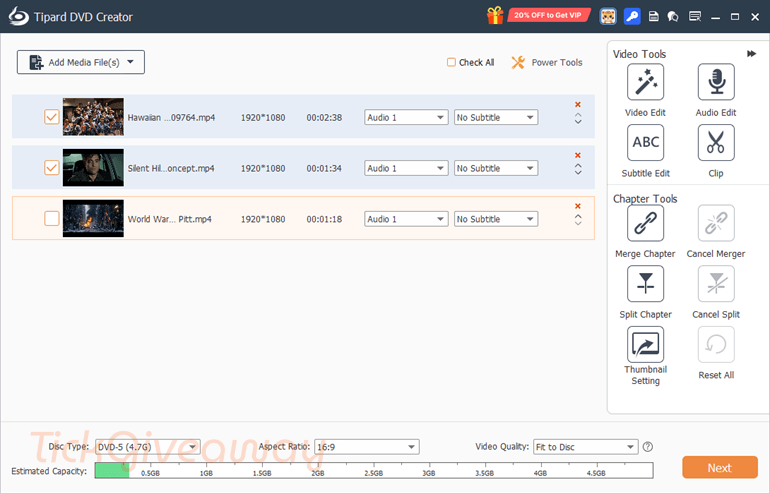770x494 pixels.
Task: Click the chat support icon in title bar
Action: pos(673,17)
